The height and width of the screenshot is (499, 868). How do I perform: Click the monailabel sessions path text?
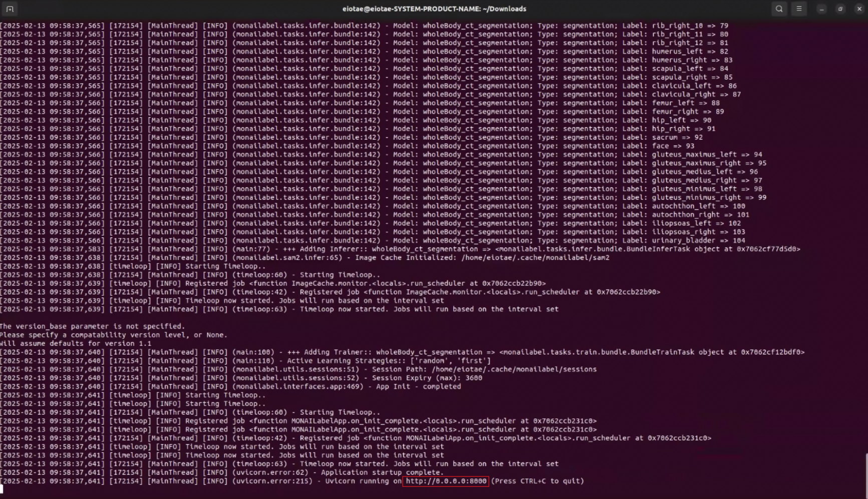[514, 369]
